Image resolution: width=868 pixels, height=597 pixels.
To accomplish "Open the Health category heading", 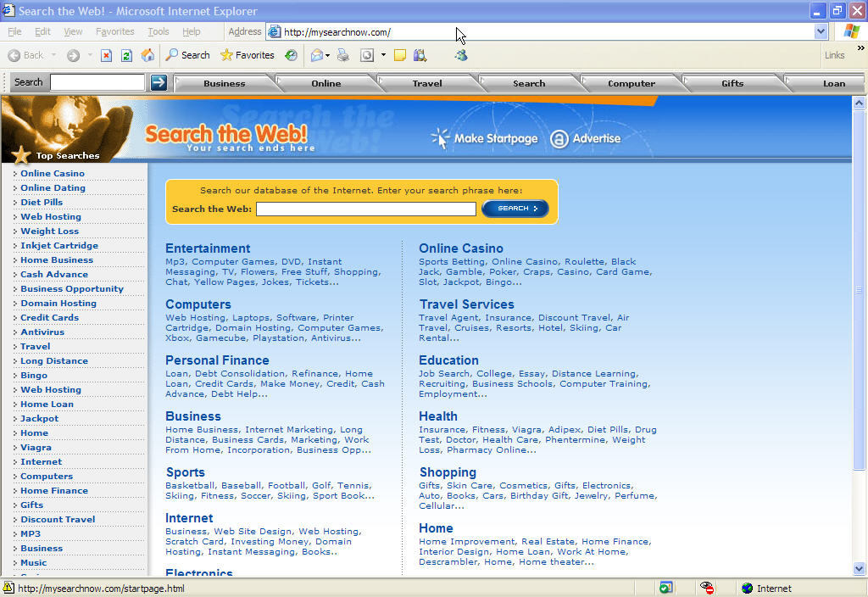I will pos(438,416).
